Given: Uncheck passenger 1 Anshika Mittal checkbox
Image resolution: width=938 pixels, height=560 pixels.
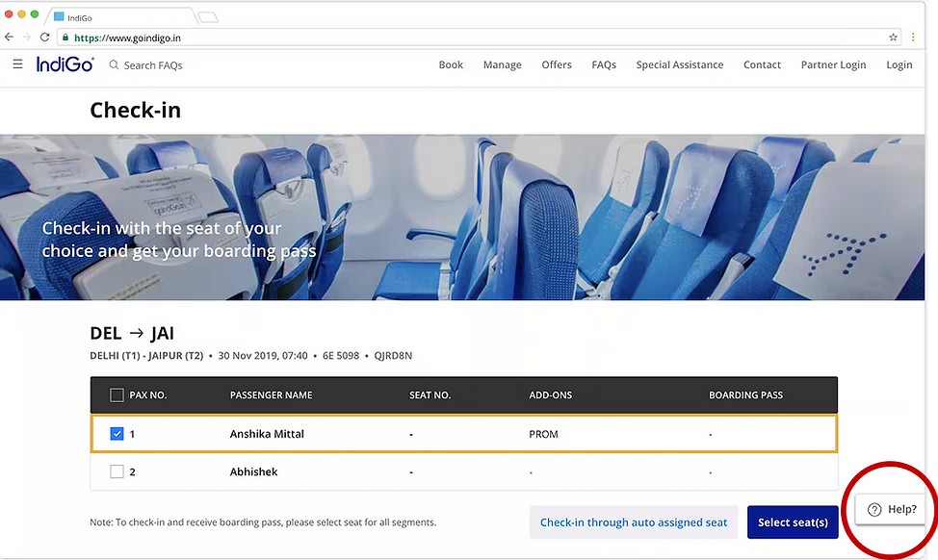Looking at the screenshot, I should [x=117, y=434].
